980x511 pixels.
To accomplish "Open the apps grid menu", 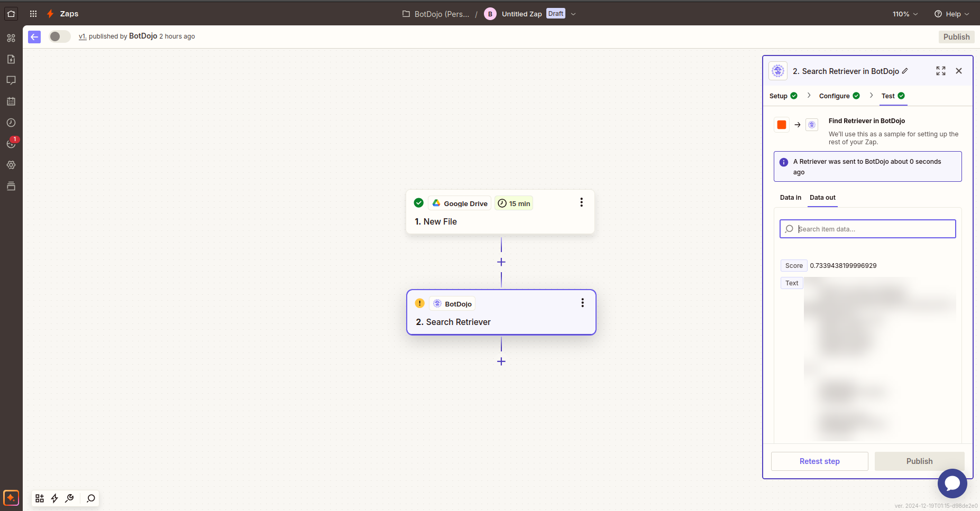I will pos(33,14).
